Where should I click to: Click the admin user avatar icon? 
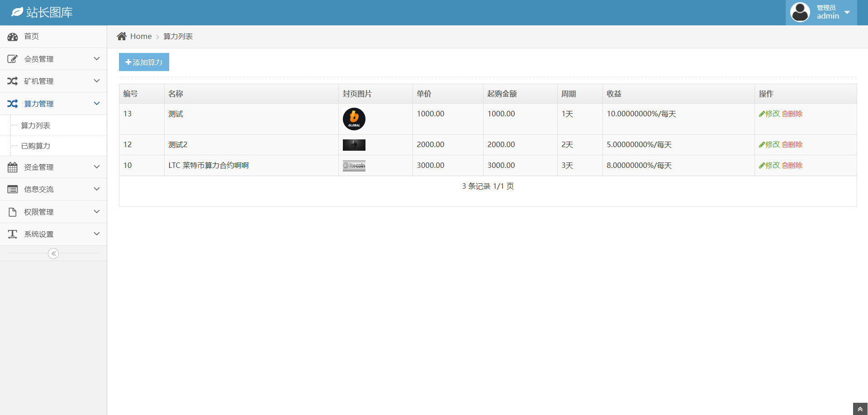800,12
